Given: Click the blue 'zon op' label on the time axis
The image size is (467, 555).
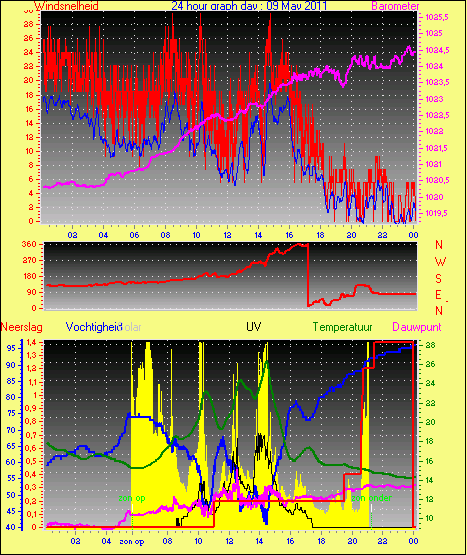Looking at the screenshot, I should (x=132, y=542).
